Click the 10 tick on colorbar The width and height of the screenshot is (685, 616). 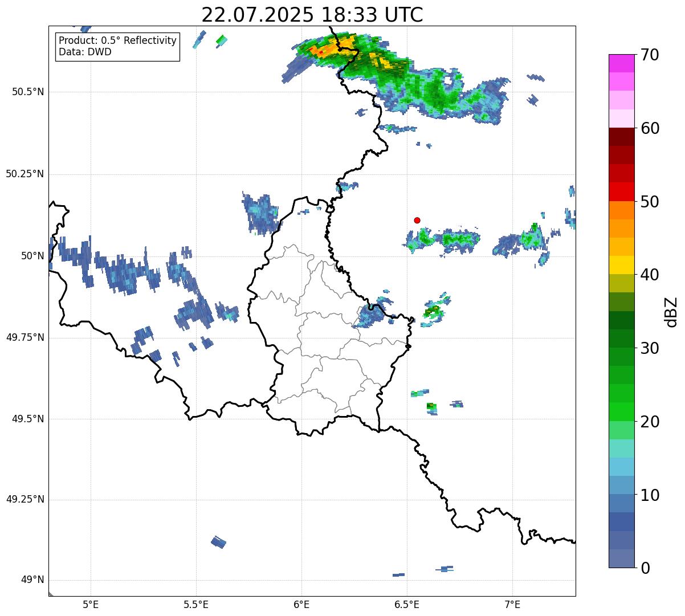650,495
